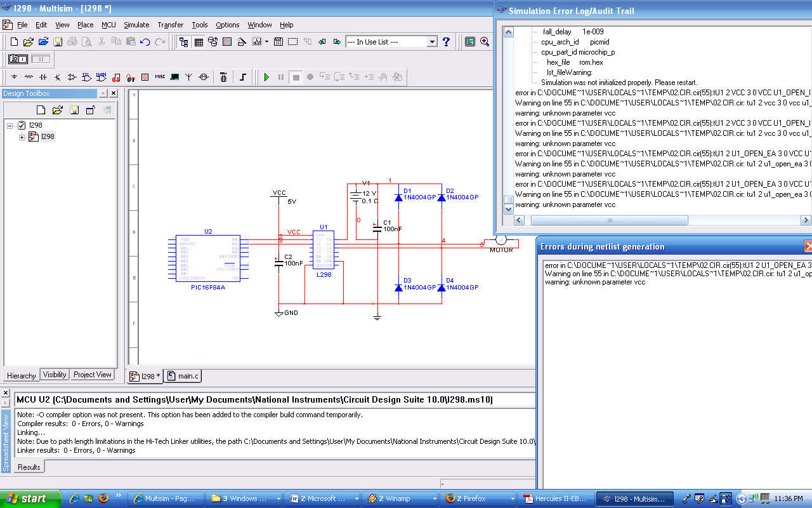Click the left arrow of Error Log scrollbar
The height and width of the screenshot is (508, 812).
tap(520, 220)
